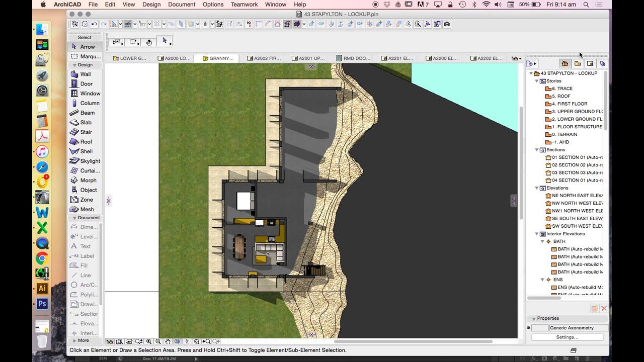Viewport: 644px width, 362px height.
Task: Click the zoom out magnifier below viewport
Action: coord(158,341)
